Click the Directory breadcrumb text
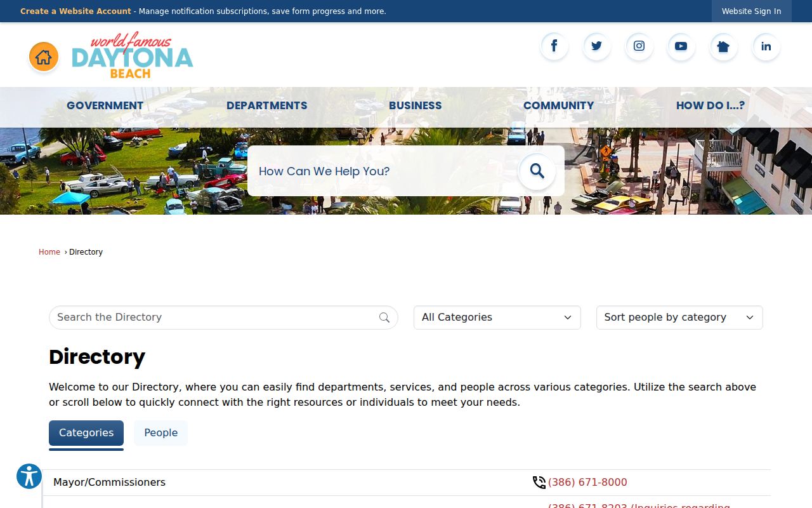 coord(86,252)
